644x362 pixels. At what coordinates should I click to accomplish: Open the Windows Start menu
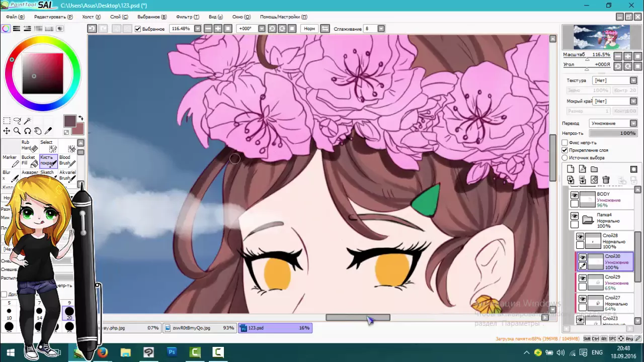(10, 352)
